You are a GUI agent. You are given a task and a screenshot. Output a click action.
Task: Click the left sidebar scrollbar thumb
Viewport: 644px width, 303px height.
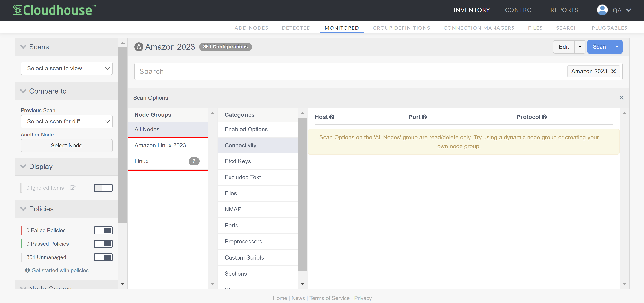pyautogui.click(x=122, y=135)
